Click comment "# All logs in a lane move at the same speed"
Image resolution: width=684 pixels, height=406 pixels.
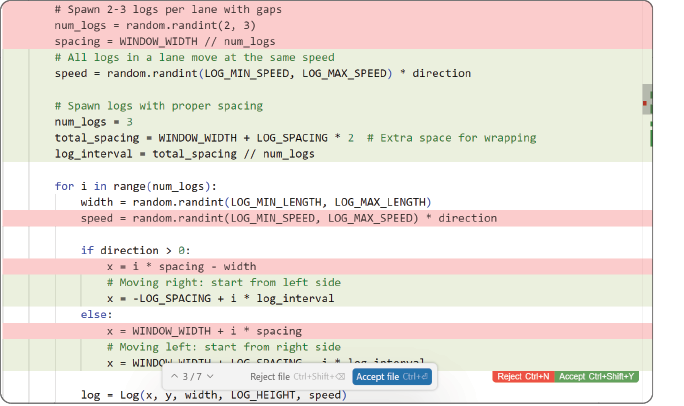[195, 58]
